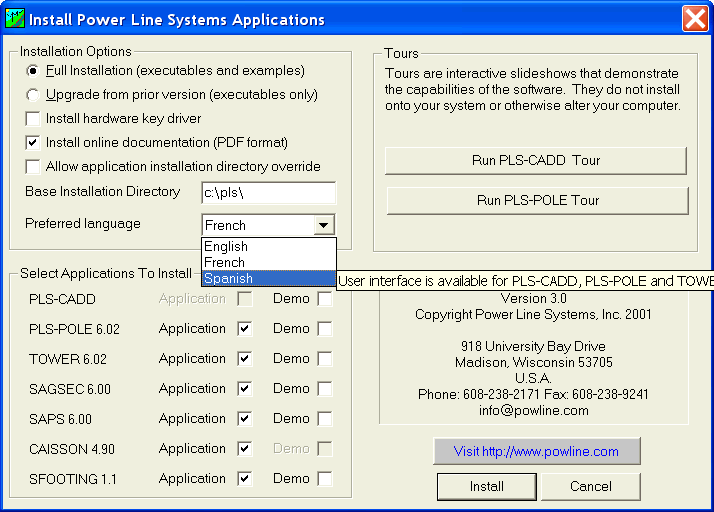Uncheck SAGSEC 6.00 Application checkbox

pos(245,389)
